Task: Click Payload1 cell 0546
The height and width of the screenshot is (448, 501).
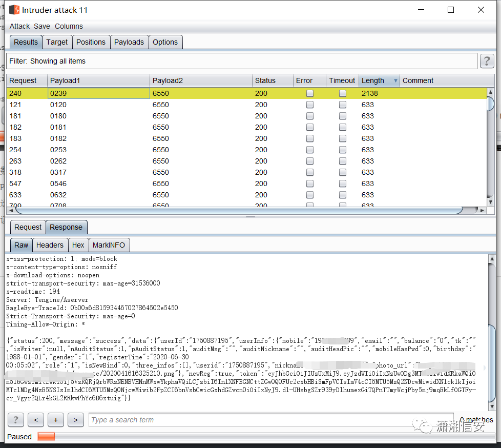Action: click(x=98, y=184)
